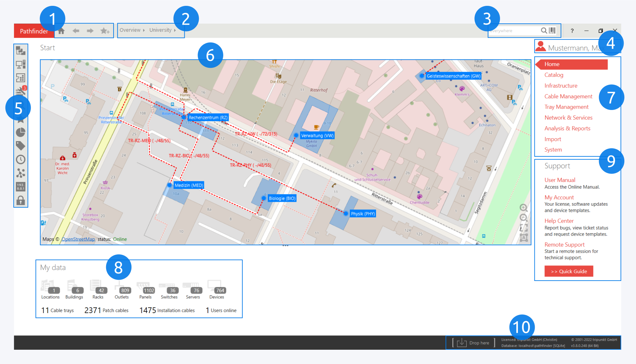Click the add to favorites star icon
Viewport: 636px width, 364px height.
tap(104, 31)
